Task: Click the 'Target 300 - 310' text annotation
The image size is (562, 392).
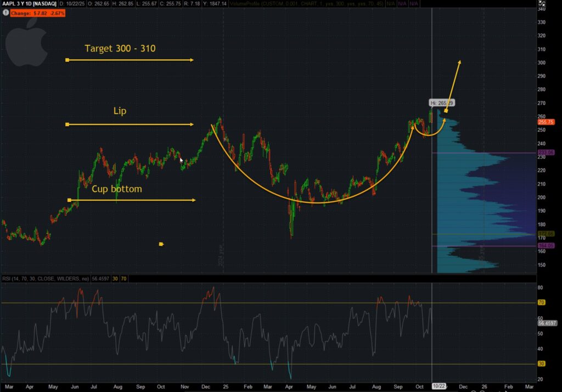Action: [120, 49]
